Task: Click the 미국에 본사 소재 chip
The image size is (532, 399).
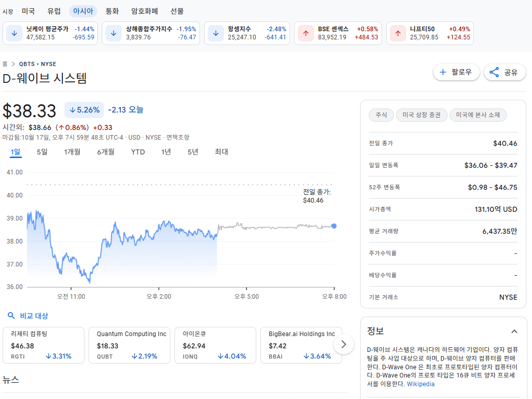Action: 478,115
